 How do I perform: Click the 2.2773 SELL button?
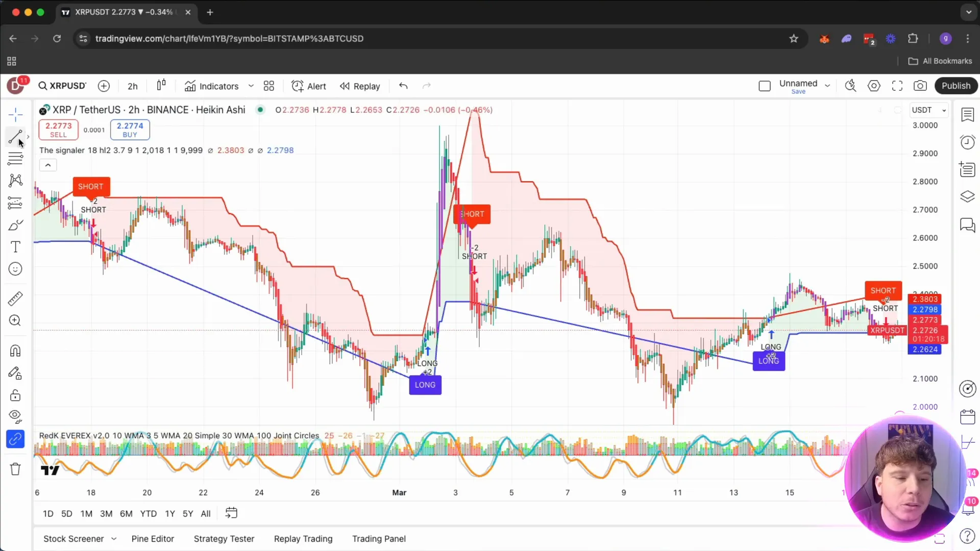58,130
